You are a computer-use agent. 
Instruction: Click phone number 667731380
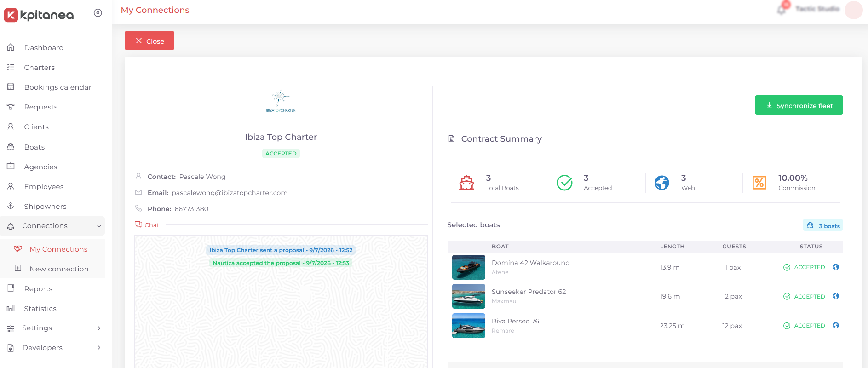click(191, 209)
